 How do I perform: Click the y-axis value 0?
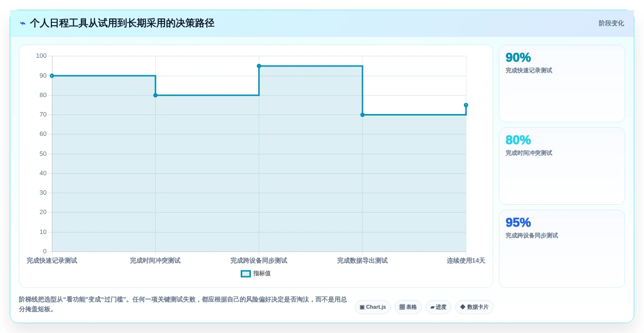[45, 251]
